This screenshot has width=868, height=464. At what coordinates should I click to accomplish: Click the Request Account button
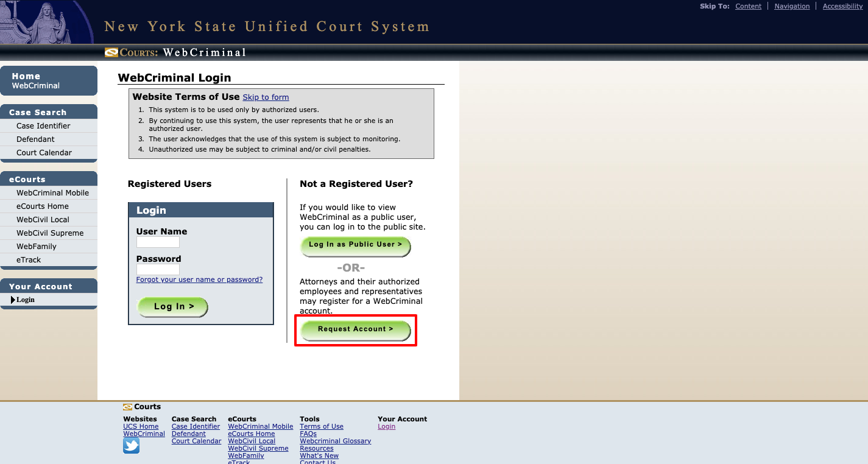point(356,330)
